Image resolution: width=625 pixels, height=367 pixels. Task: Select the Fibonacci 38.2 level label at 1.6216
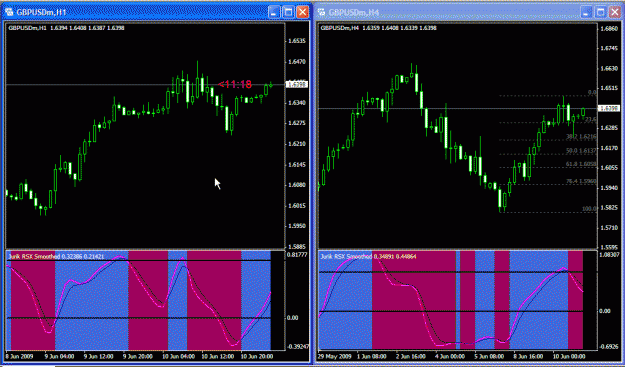[x=581, y=136]
